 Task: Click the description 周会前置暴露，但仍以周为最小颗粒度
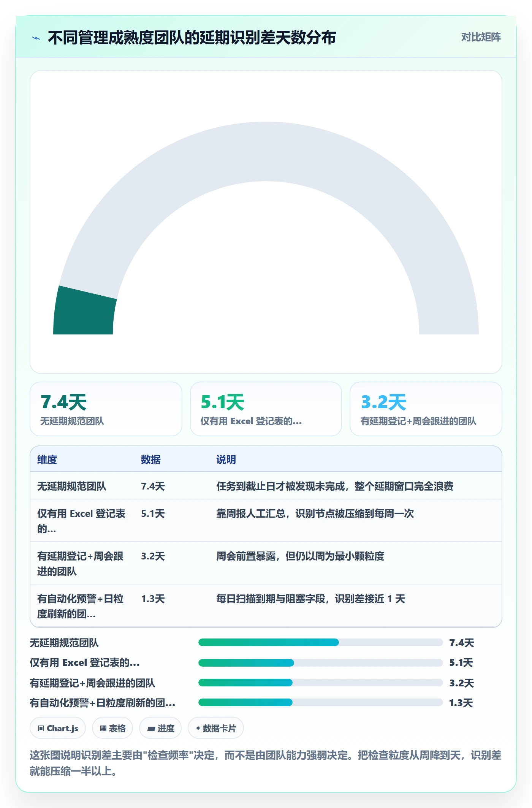tap(300, 556)
